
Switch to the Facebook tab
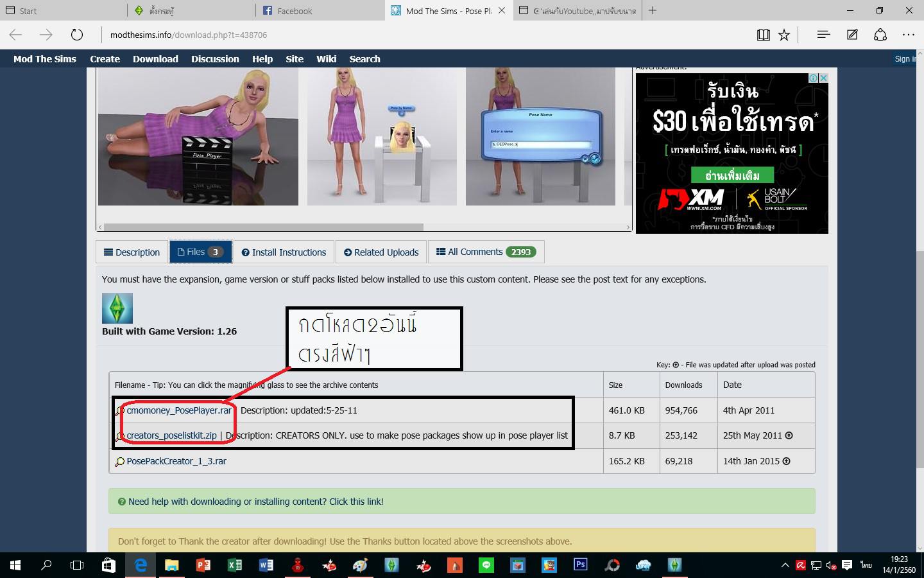[320, 10]
